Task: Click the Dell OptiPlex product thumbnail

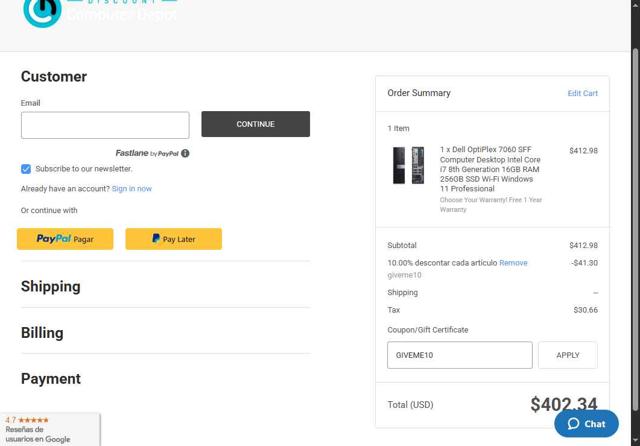Action: pos(408,165)
